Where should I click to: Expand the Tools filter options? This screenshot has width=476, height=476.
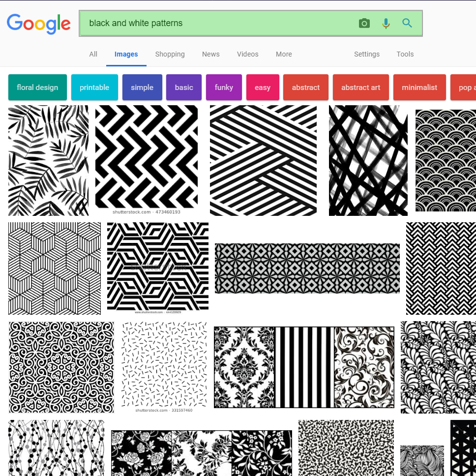[x=405, y=54]
